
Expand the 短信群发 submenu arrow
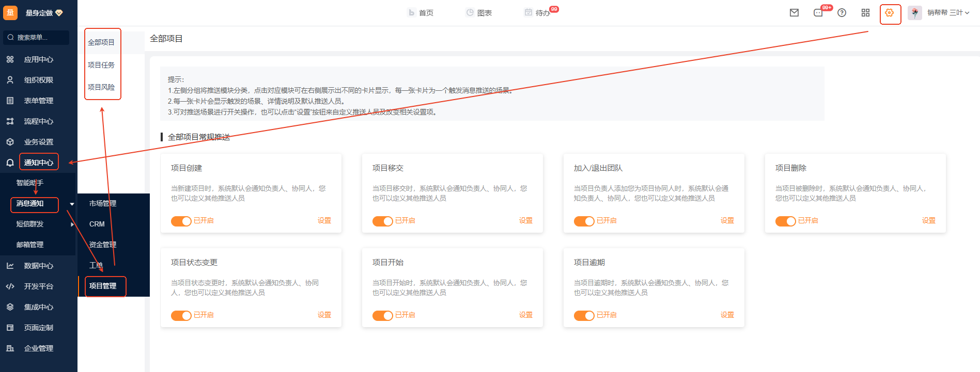72,224
